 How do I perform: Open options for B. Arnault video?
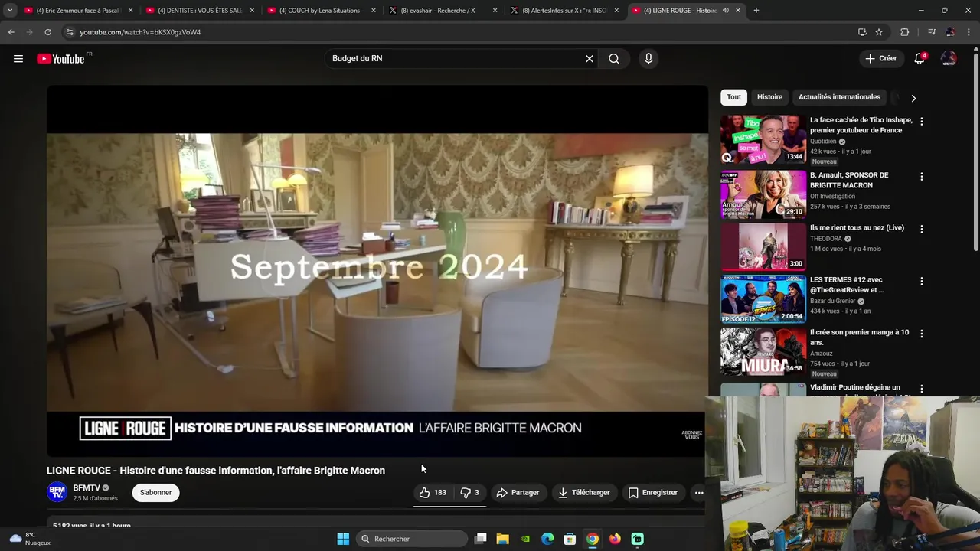921,177
